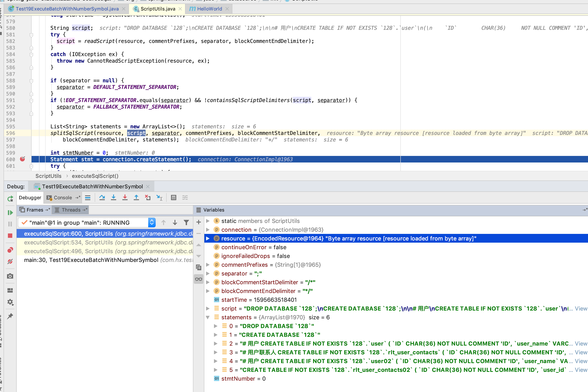Viewport: 588px width, 392px height.
Task: Toggle the glasses watches view button
Action: [199, 279]
